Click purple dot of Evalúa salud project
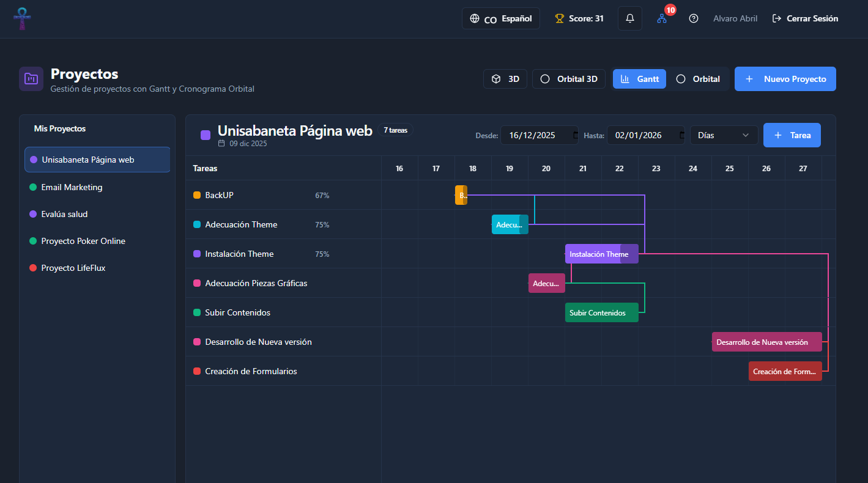Viewport: 868px width, 483px height. [33, 214]
